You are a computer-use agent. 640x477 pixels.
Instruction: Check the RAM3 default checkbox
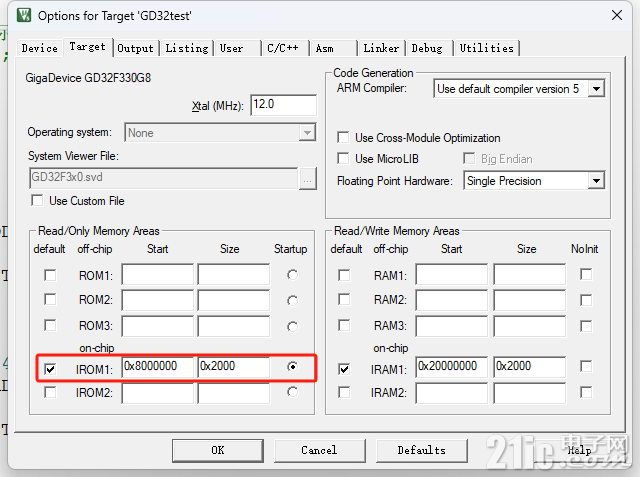pos(344,326)
